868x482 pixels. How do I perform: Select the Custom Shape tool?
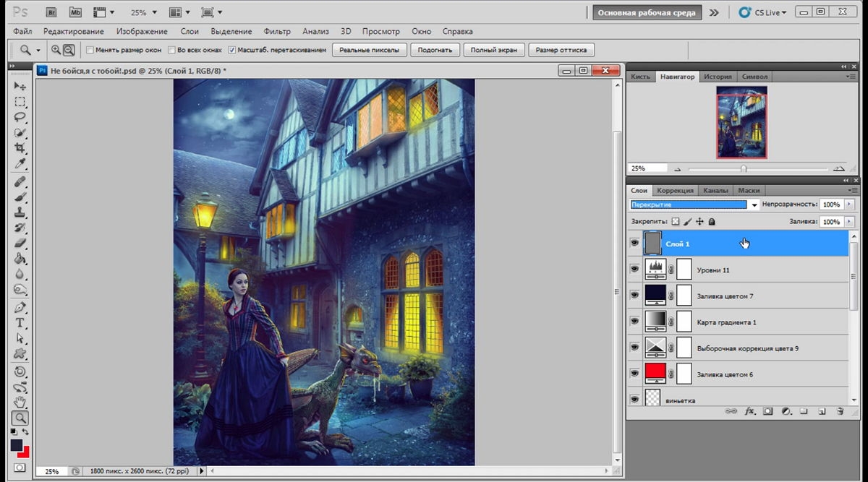point(20,354)
